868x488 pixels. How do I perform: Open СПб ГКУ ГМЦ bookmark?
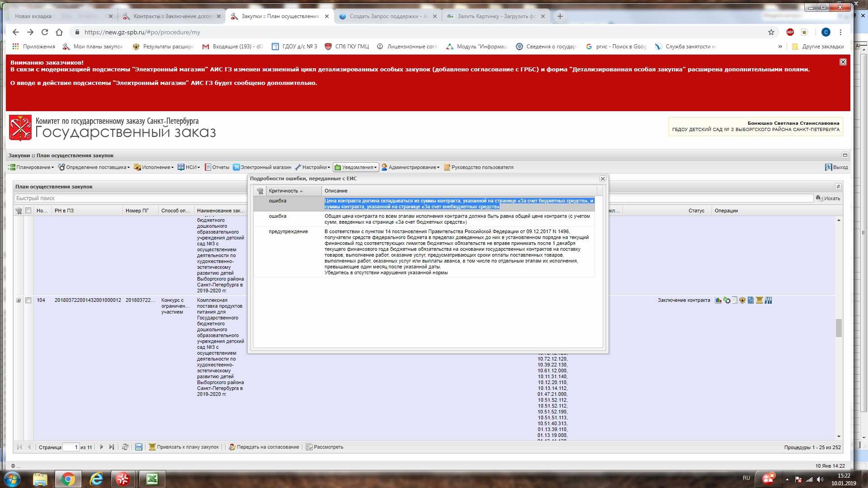(347, 47)
